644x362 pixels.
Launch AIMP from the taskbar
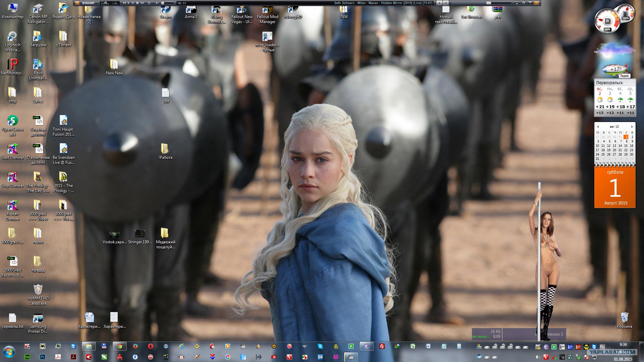(x=274, y=346)
